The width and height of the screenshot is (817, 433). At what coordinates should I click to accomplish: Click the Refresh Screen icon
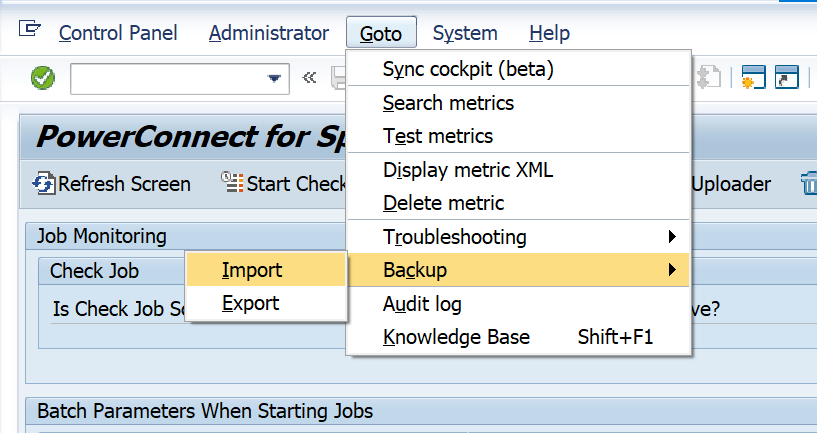click(x=44, y=184)
